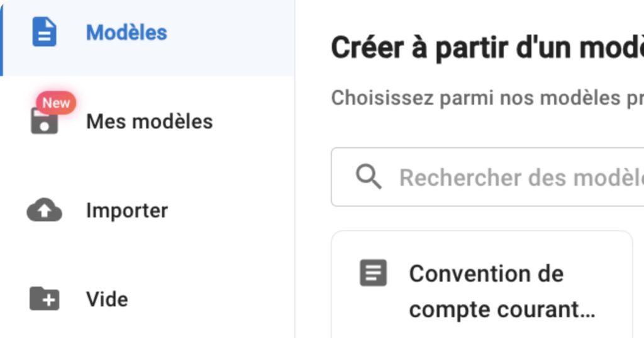Click empty space in highlighted Modèles row

click(239, 38)
